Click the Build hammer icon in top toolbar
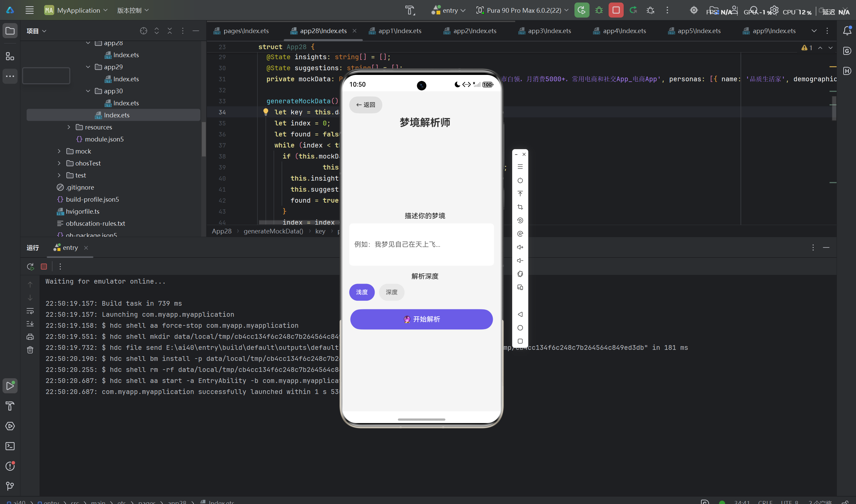This screenshot has width=856, height=504. point(410,10)
